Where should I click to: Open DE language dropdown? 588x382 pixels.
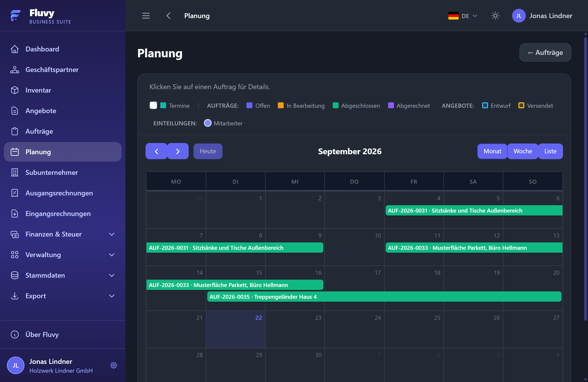pos(463,16)
